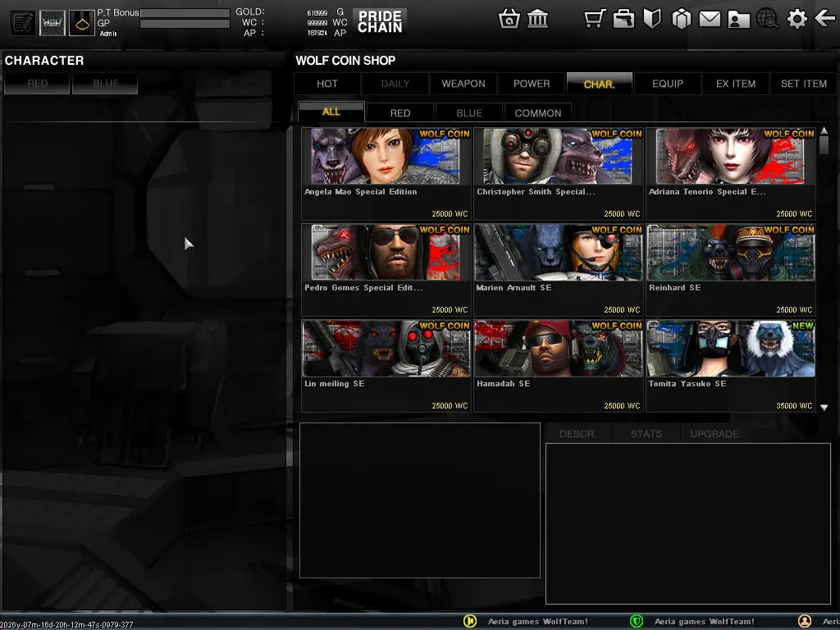Click the first Aeria games WolfTeam! ticker text

pyautogui.click(x=538, y=622)
